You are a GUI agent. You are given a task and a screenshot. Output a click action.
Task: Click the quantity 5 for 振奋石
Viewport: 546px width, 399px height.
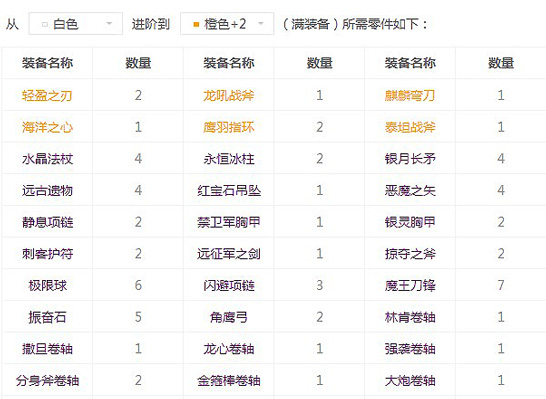tap(138, 317)
